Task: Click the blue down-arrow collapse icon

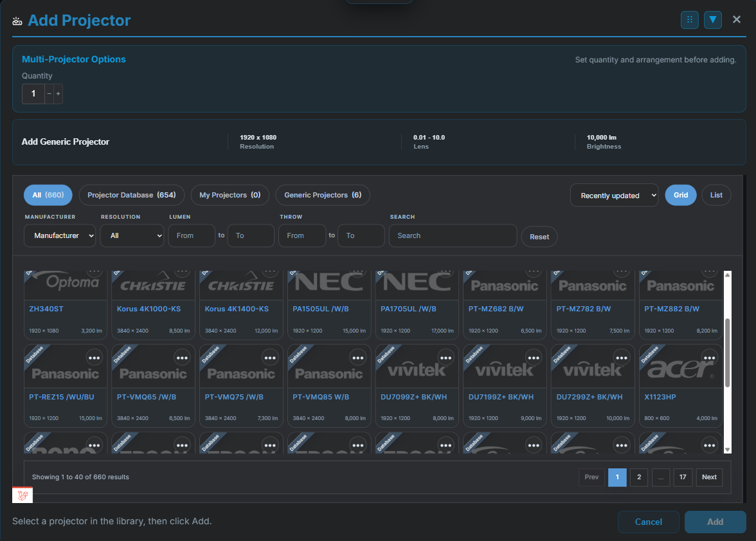Action: [x=712, y=20]
